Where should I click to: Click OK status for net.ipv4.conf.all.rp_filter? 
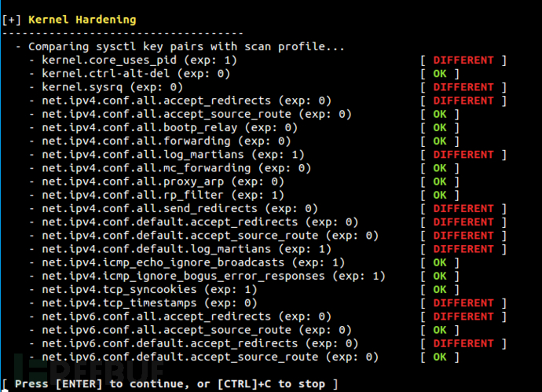point(439,195)
